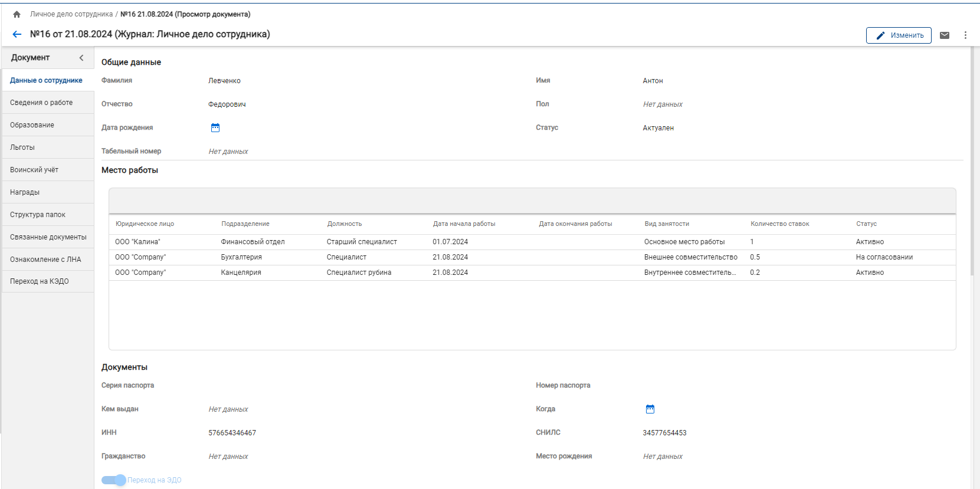This screenshot has height=489, width=980.
Task: Open the calendar icon for Дата рождения
Action: click(x=215, y=128)
